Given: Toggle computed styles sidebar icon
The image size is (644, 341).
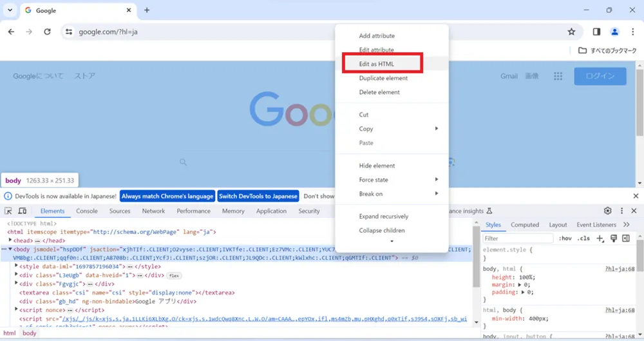Looking at the screenshot, I should [626, 239].
